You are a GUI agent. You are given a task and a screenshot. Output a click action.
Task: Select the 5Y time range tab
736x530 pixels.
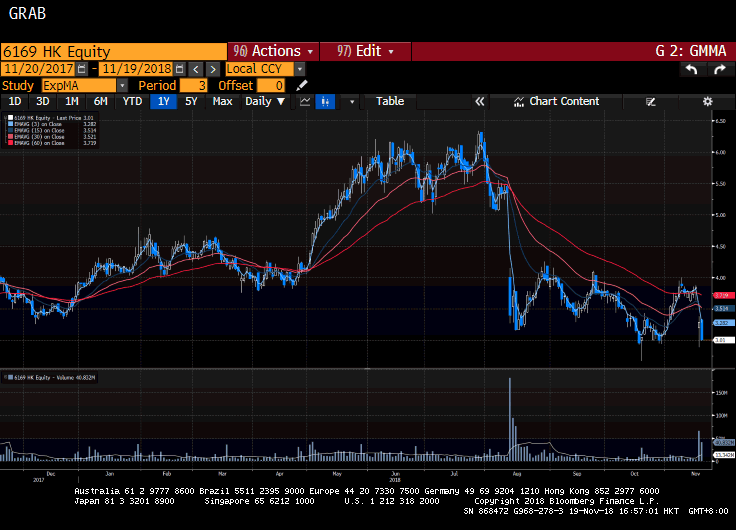[x=191, y=101]
